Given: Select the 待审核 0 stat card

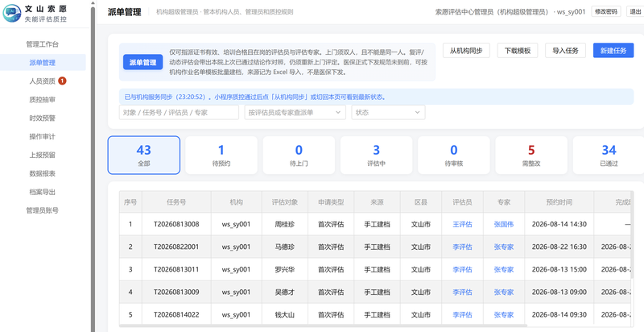Looking at the screenshot, I should click(x=454, y=156).
